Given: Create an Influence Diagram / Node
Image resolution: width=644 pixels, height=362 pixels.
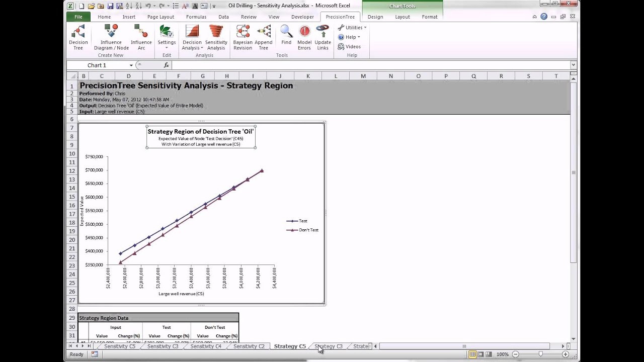Looking at the screenshot, I should pyautogui.click(x=111, y=37).
